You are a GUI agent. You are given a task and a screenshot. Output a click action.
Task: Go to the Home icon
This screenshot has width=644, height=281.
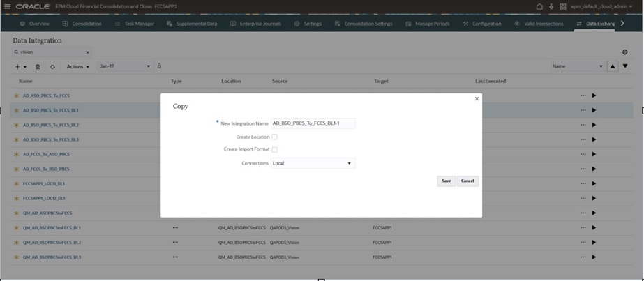(x=539, y=6)
